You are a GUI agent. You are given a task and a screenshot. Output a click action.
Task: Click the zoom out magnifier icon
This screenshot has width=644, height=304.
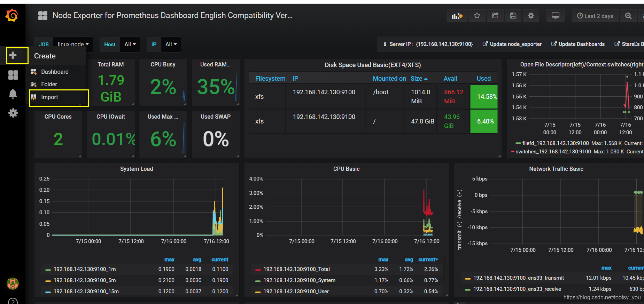pyautogui.click(x=628, y=16)
